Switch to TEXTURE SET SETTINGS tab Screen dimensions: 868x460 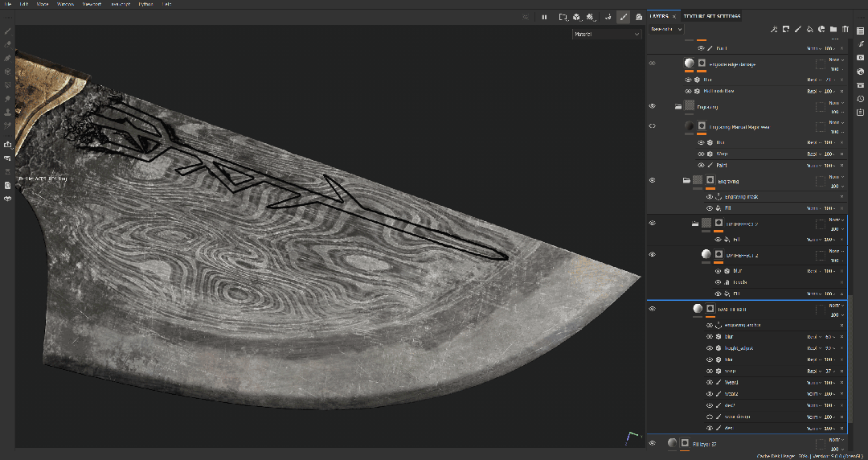[x=711, y=16]
